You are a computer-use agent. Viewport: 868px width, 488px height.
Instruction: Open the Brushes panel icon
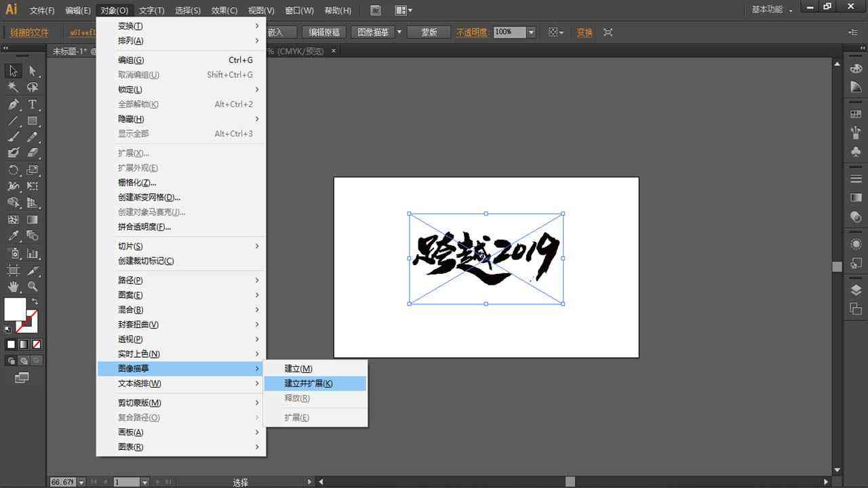pos(856,133)
